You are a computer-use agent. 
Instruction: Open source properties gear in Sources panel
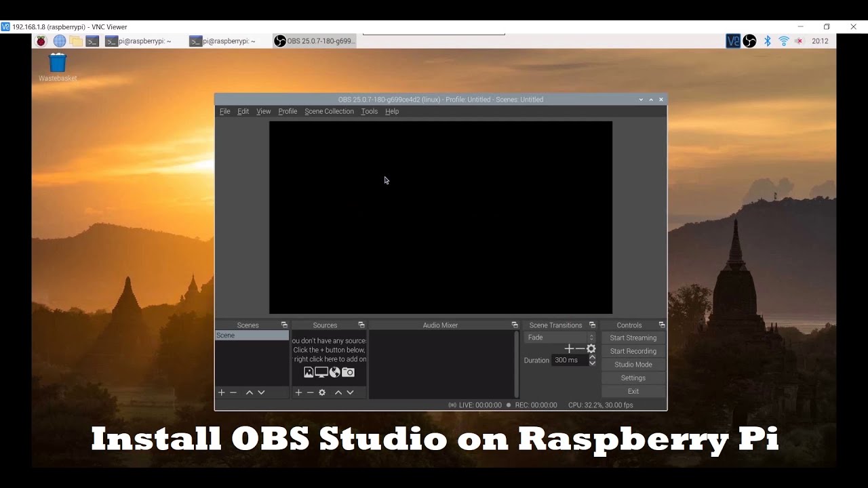[322, 392]
